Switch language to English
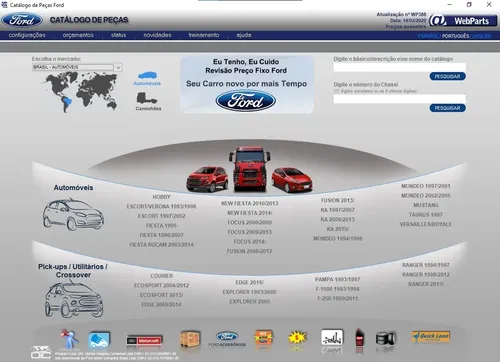This screenshot has width=500, height=362. coord(482,36)
